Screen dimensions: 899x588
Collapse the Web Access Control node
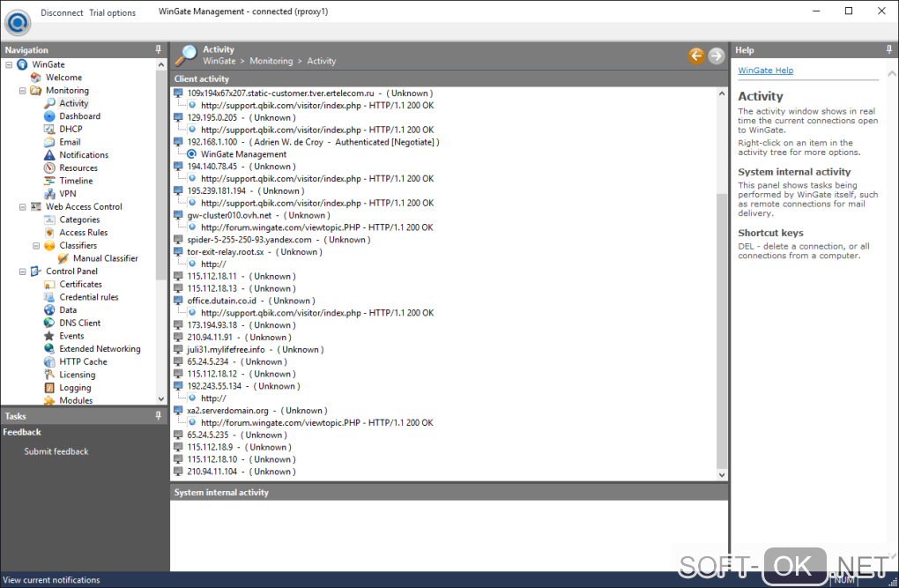click(x=23, y=207)
